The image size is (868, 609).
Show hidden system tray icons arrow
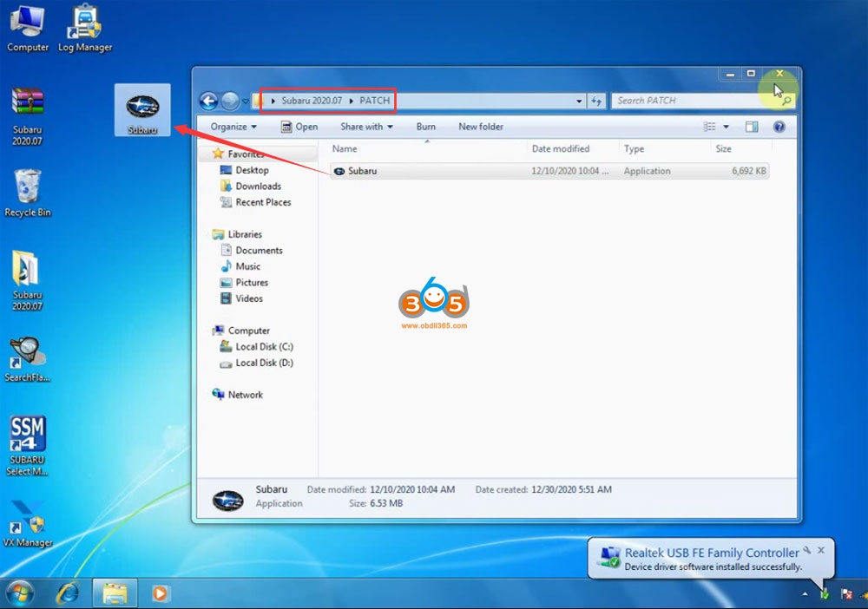pos(805,594)
